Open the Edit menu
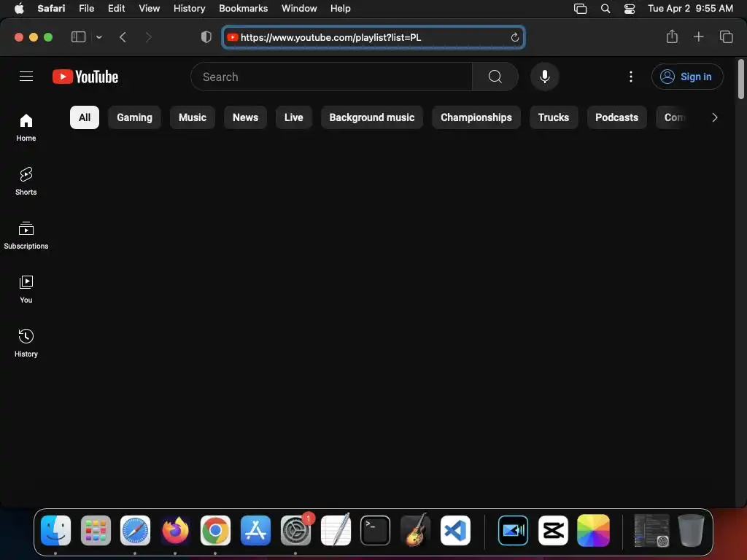747x560 pixels. (x=116, y=8)
